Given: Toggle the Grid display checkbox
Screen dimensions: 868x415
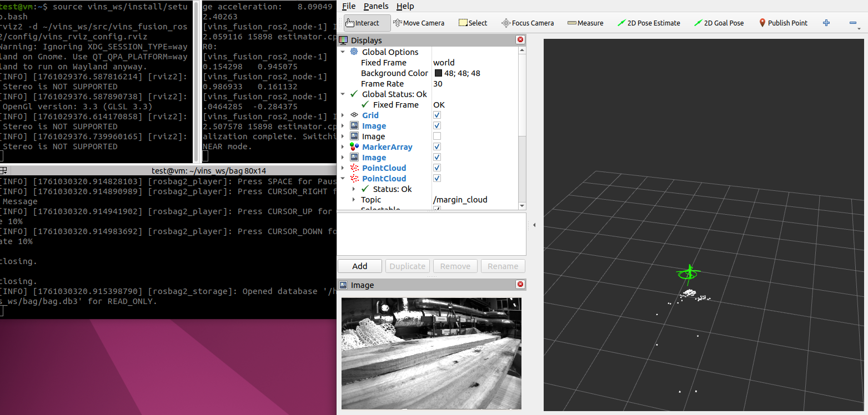Looking at the screenshot, I should pyautogui.click(x=437, y=115).
